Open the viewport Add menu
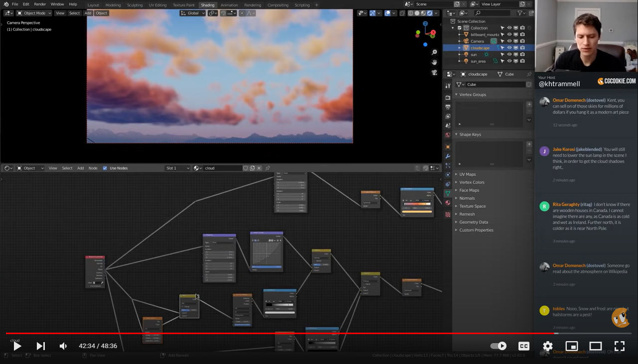Screen dimensions: 638x364 click(x=88, y=13)
